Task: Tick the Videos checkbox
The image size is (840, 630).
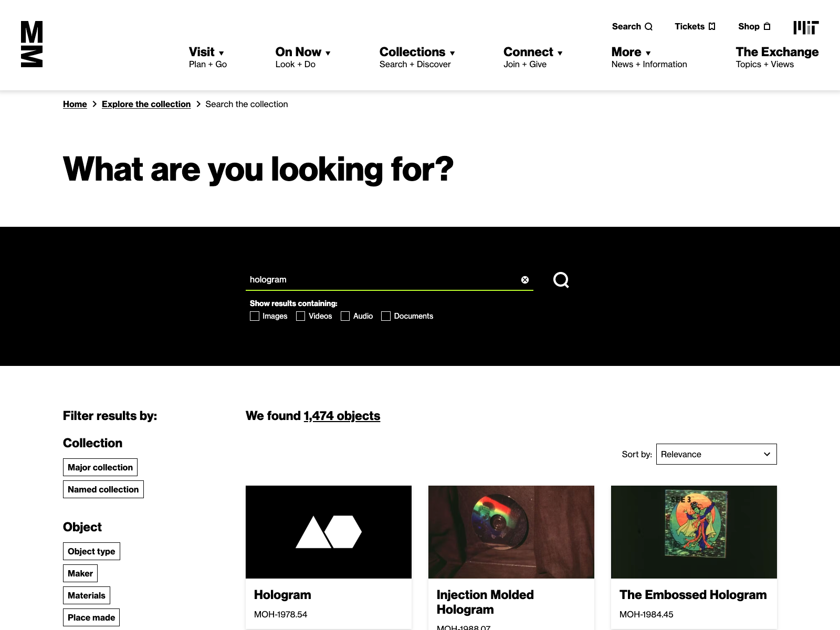Action: tap(301, 316)
